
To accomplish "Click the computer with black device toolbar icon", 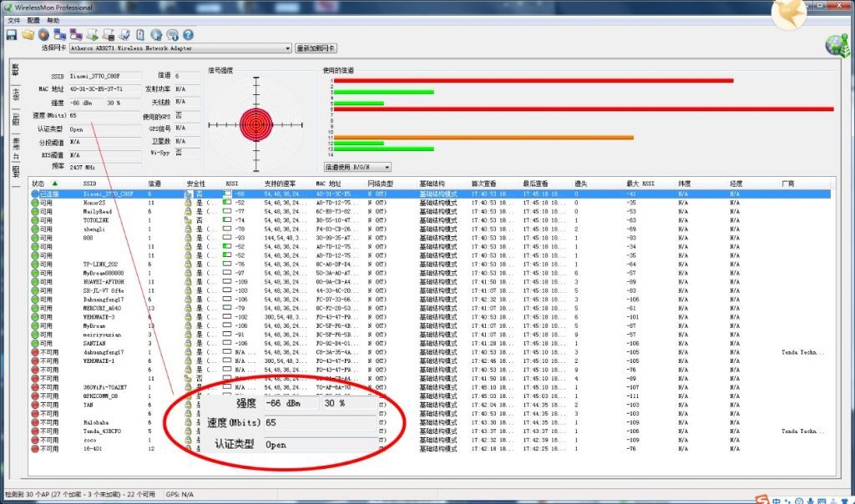I will (109, 35).
